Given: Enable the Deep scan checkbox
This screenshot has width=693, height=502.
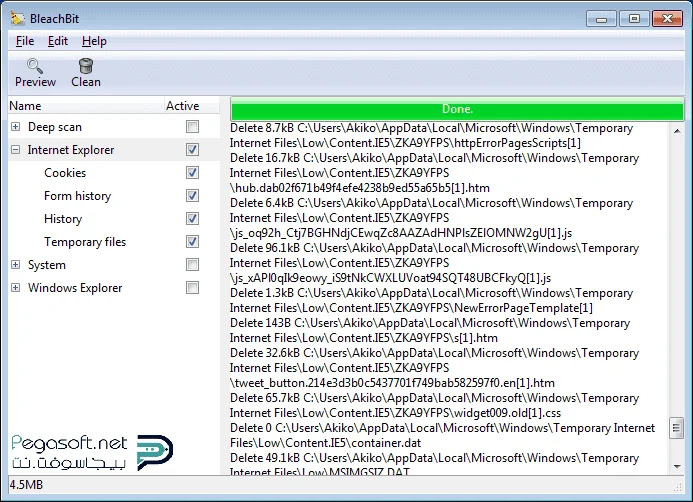Looking at the screenshot, I should [192, 127].
